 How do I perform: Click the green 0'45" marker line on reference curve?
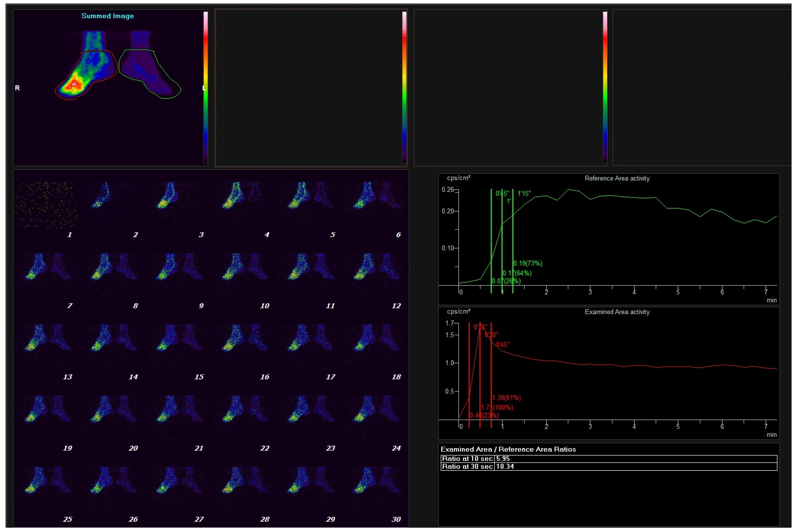[491, 241]
